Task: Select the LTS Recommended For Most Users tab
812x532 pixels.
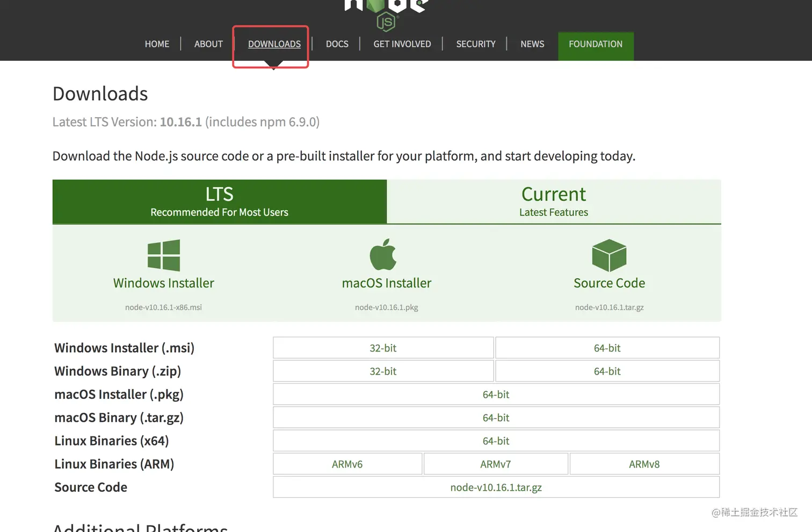Action: 220,202
